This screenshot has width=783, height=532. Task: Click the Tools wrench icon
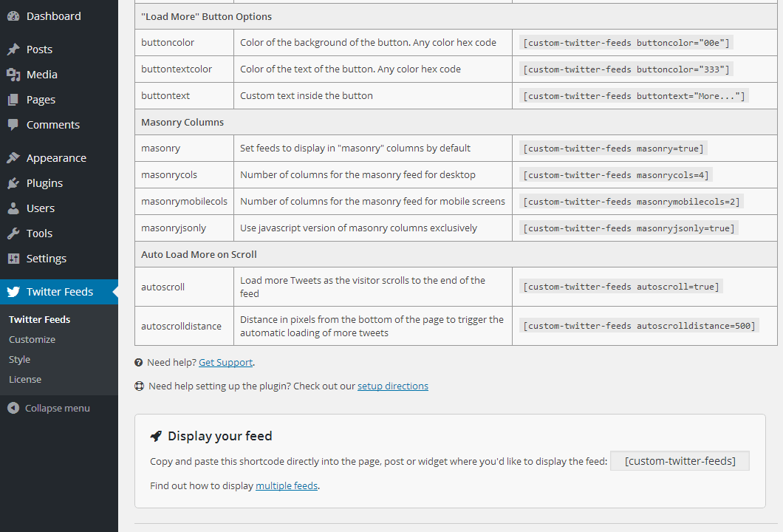13,233
